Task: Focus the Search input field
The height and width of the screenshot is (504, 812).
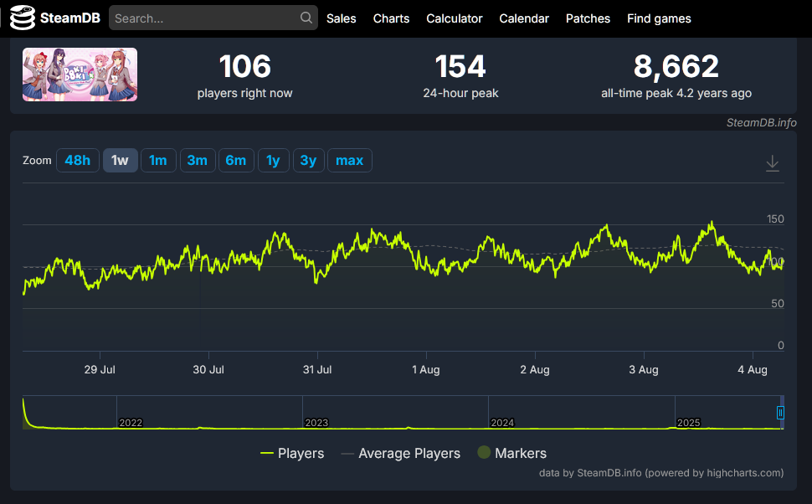Action: pos(213,18)
